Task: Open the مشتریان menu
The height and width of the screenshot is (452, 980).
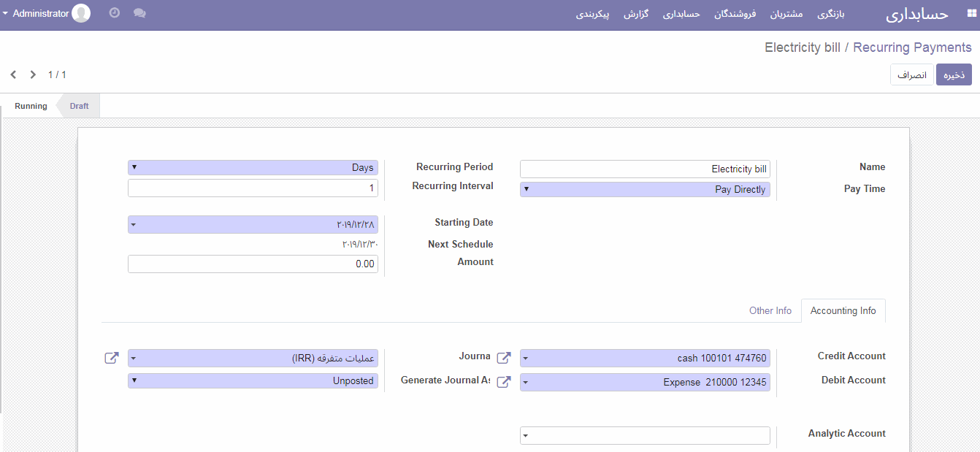Action: tap(786, 14)
